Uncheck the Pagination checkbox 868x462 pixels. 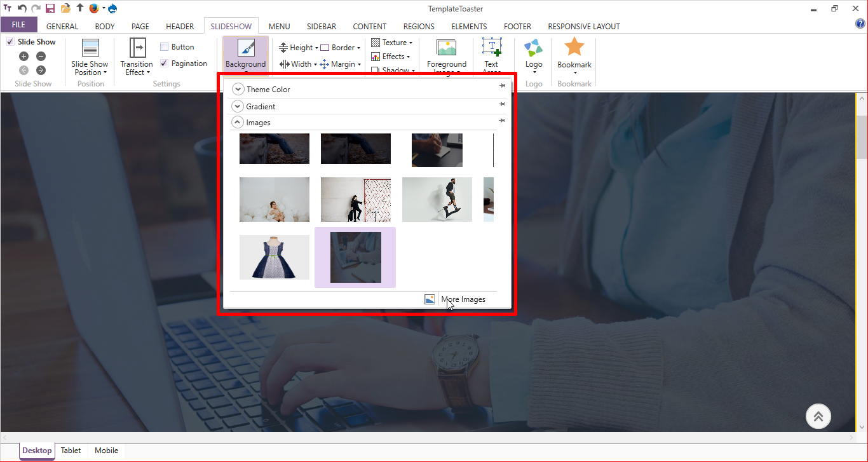pos(165,64)
